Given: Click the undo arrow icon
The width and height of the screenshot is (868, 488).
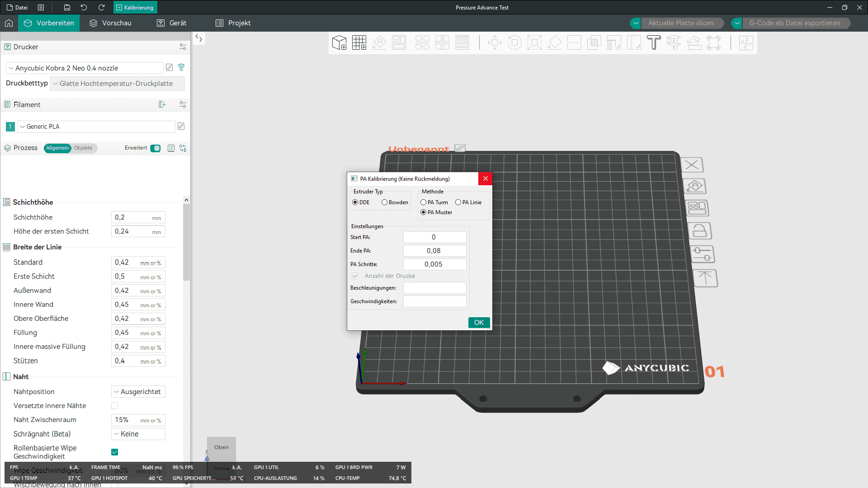Looking at the screenshot, I should (84, 7).
